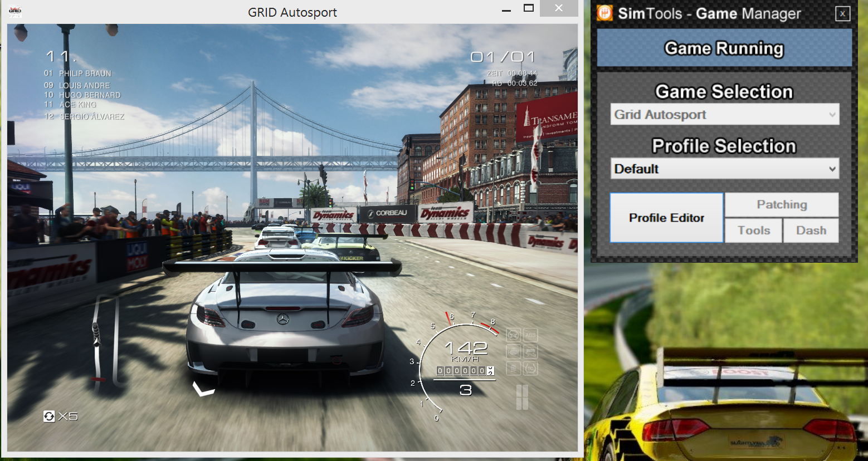Click the RD lap time readout
The image size is (868, 461).
[x=514, y=84]
